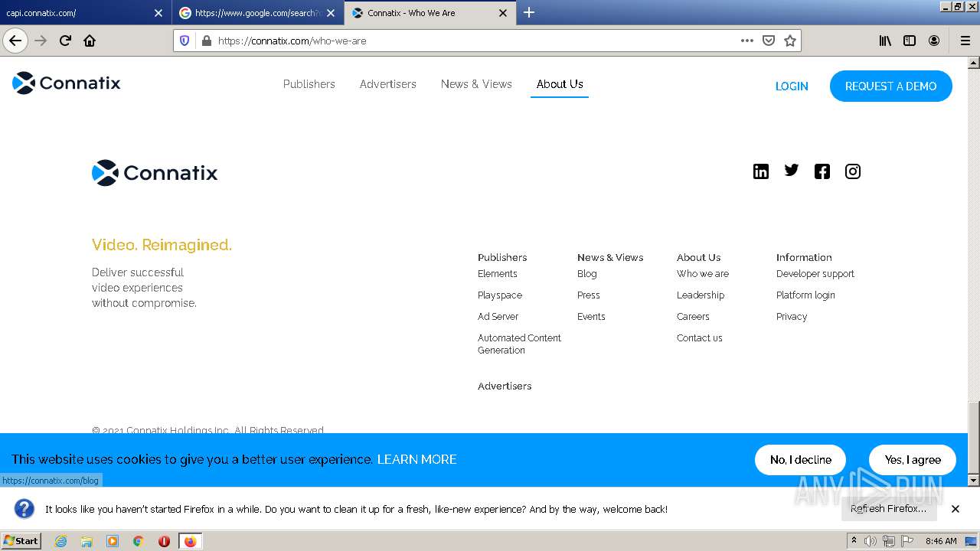Go to the browser home page icon
The height and width of the screenshot is (551, 980).
tap(90, 41)
